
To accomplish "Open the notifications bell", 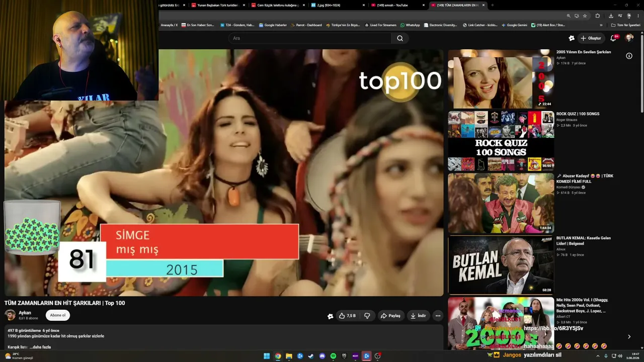I will 613,38.
